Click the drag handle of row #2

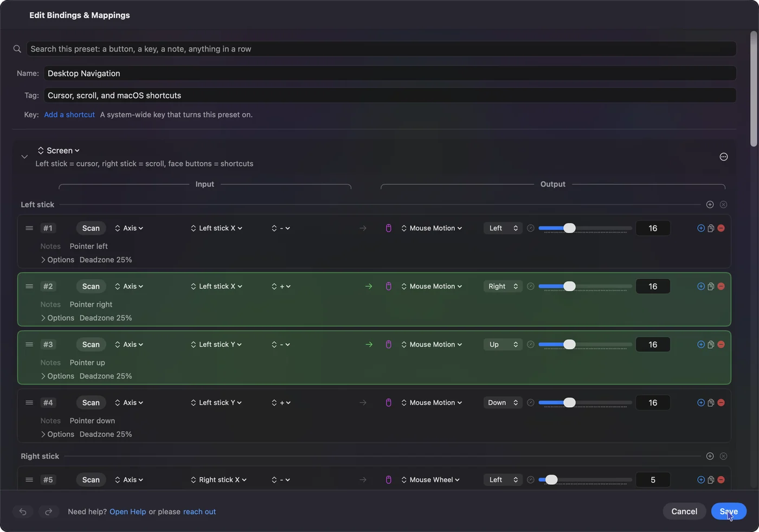click(x=29, y=286)
